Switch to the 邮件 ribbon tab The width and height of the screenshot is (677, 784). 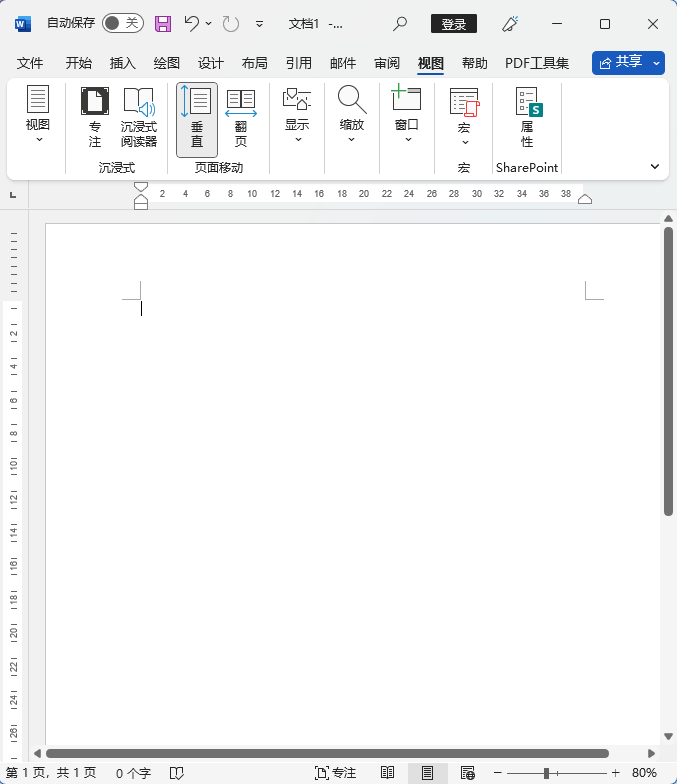point(343,63)
